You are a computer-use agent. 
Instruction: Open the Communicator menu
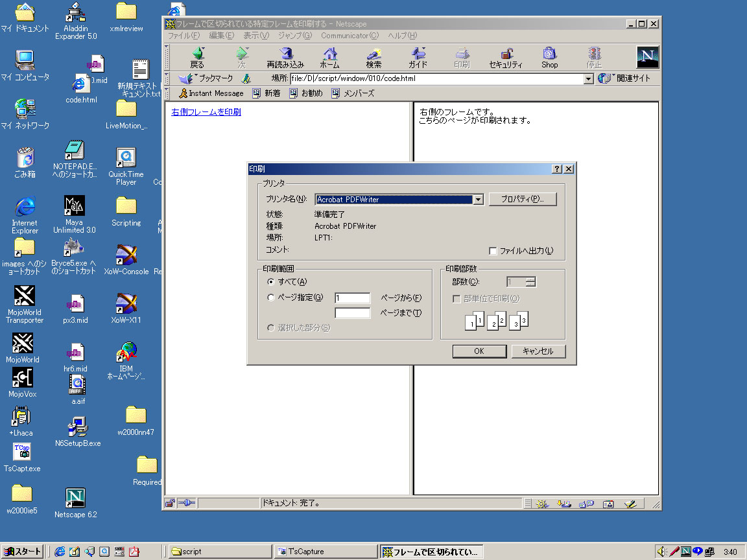click(350, 36)
